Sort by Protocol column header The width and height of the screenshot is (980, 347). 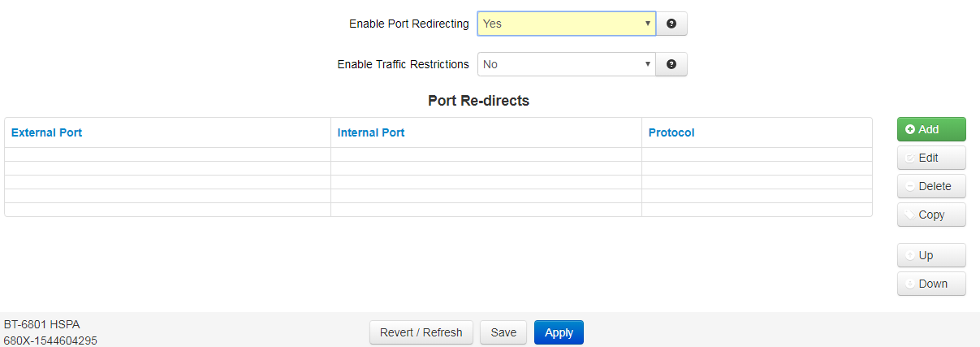coord(671,132)
